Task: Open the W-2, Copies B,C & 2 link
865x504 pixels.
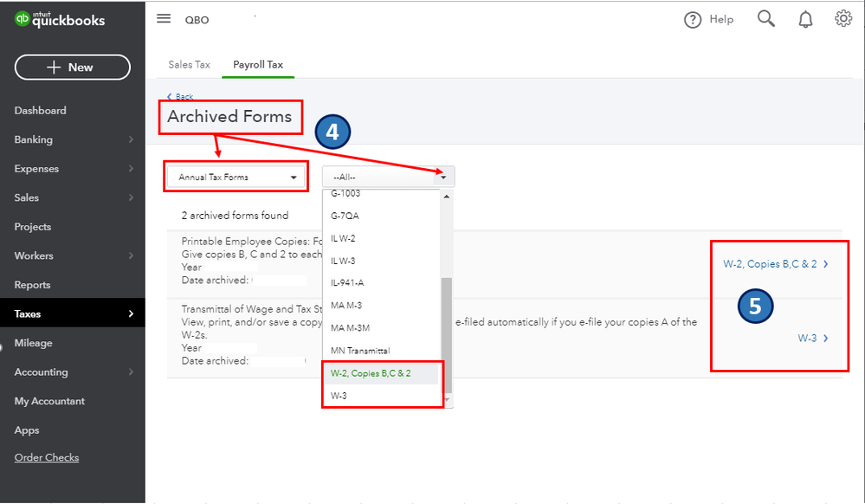Action: (775, 264)
